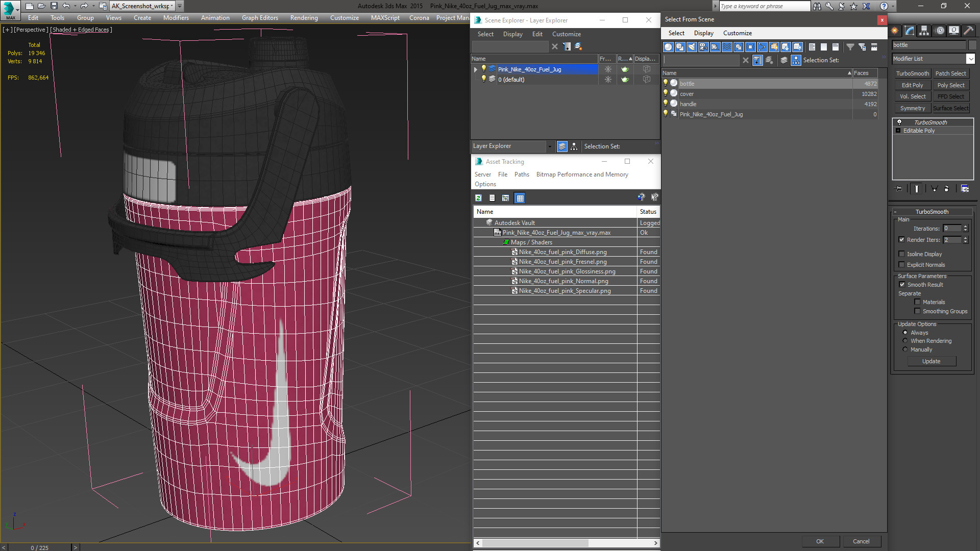The width and height of the screenshot is (980, 551).
Task: Click Refresh icon in Asset Tracking toolbar
Action: (x=478, y=198)
